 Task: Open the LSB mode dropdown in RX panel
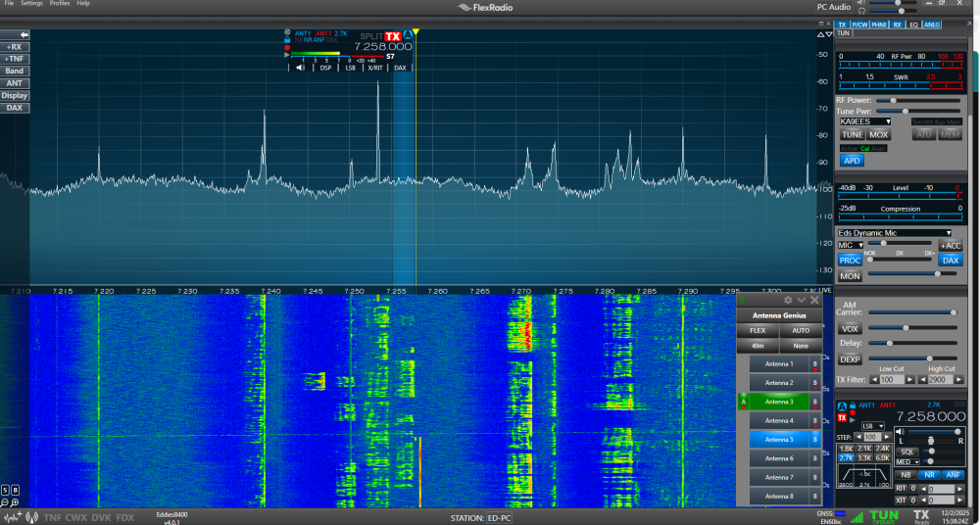872,426
